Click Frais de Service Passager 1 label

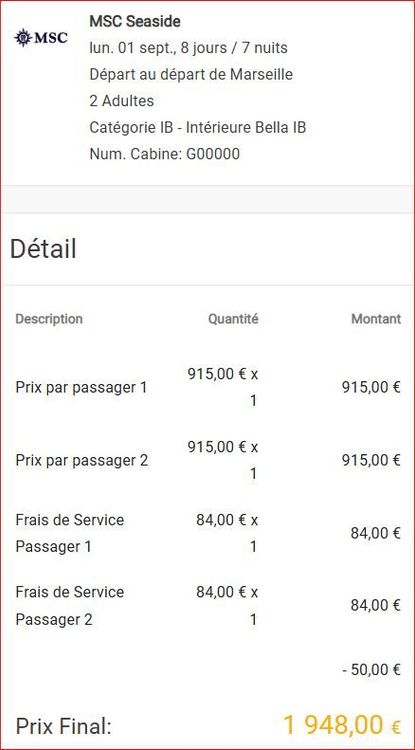[70, 533]
